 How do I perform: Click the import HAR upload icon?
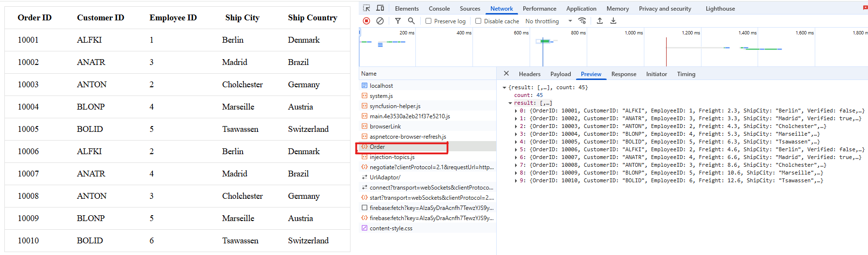coord(600,21)
